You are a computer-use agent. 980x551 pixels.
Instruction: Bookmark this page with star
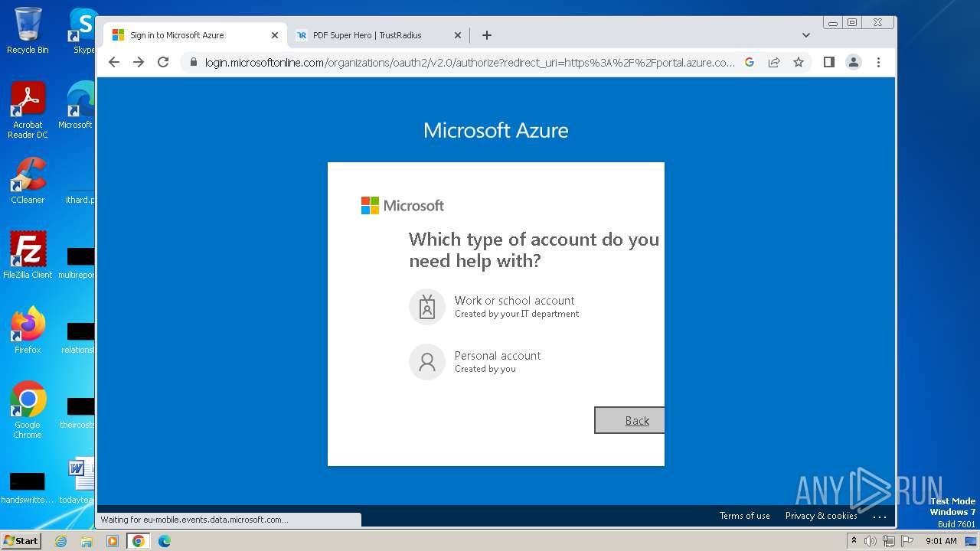(x=799, y=62)
